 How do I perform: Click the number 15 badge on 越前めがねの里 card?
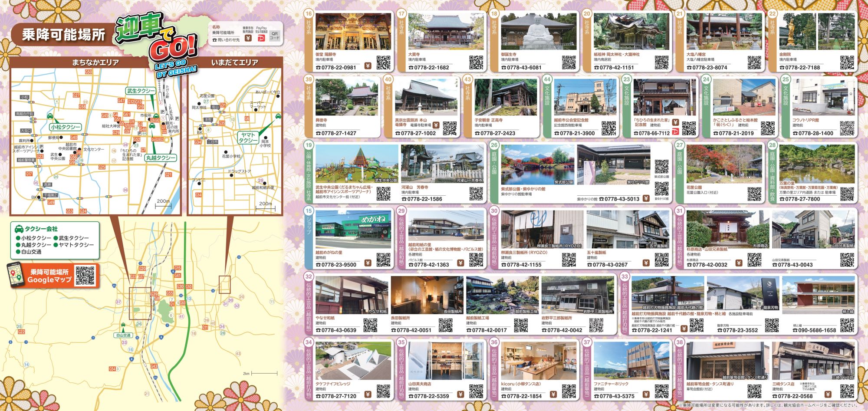pos(309,211)
